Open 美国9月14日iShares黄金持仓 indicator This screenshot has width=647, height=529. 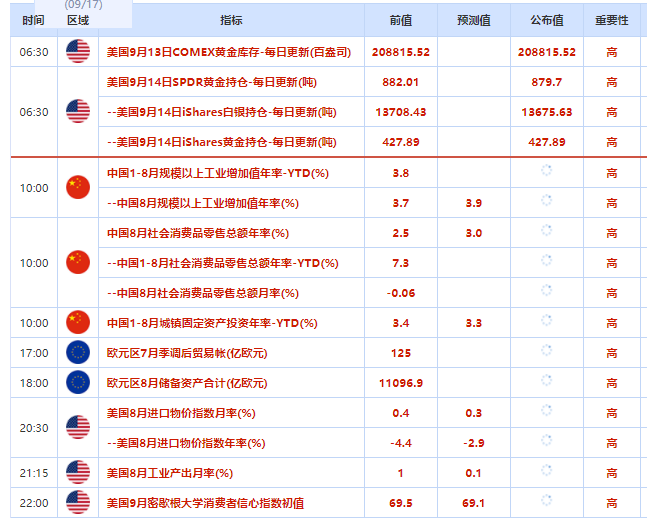coord(222,142)
